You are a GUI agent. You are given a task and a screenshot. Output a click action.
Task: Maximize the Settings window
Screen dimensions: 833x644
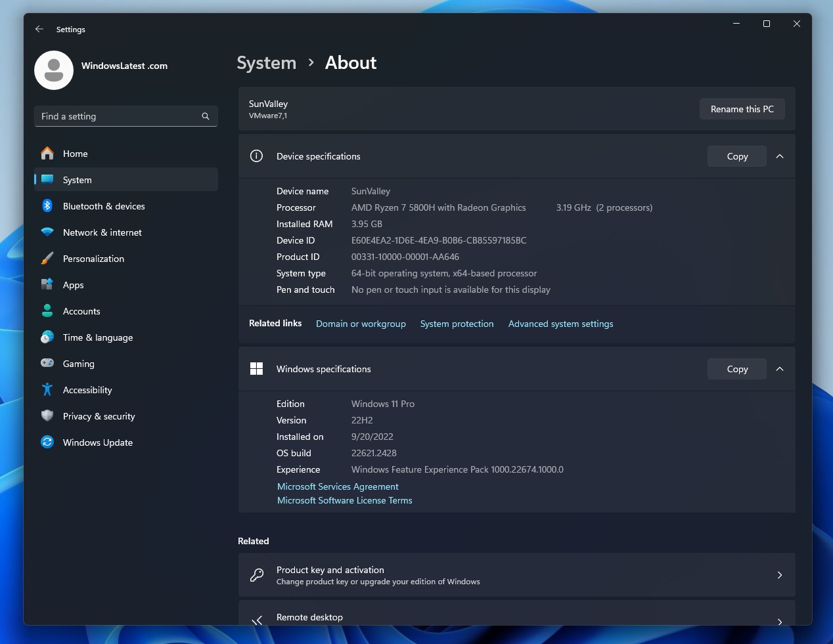tap(766, 24)
